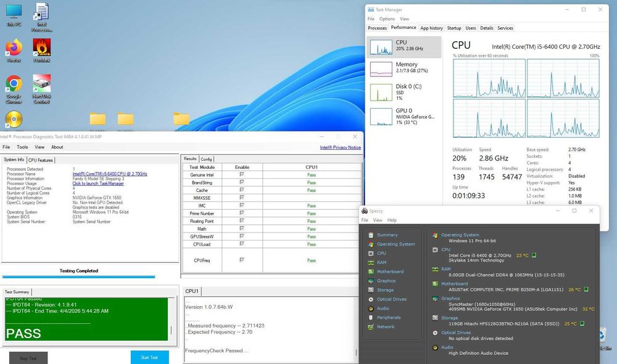Open the Services tab in Task Manager

click(x=505, y=28)
